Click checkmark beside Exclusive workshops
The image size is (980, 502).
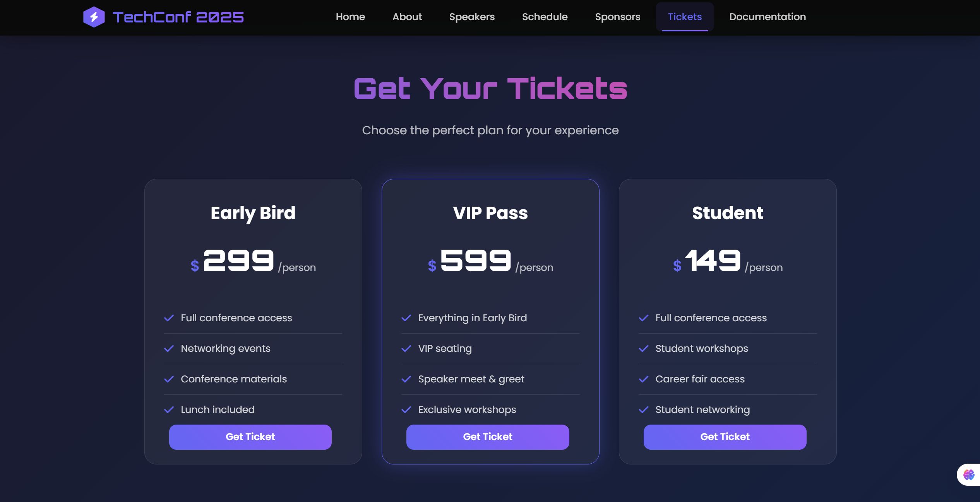[406, 410]
